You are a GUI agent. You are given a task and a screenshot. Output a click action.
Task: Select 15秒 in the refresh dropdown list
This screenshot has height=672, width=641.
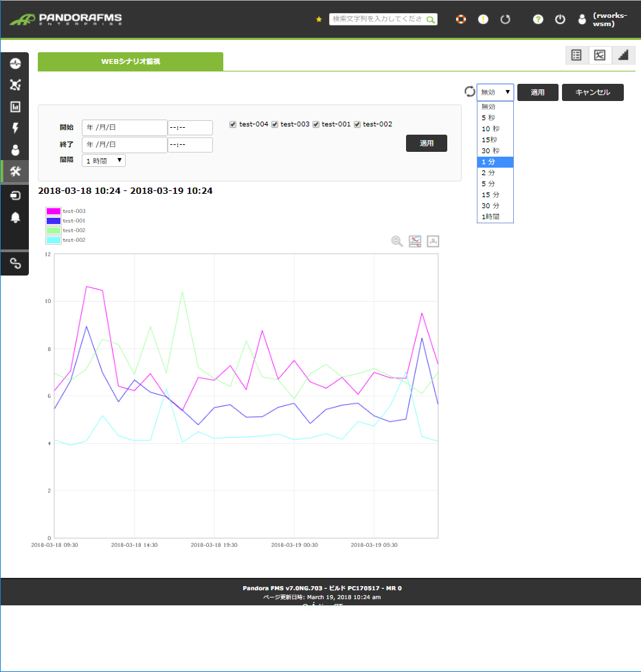pyautogui.click(x=495, y=139)
